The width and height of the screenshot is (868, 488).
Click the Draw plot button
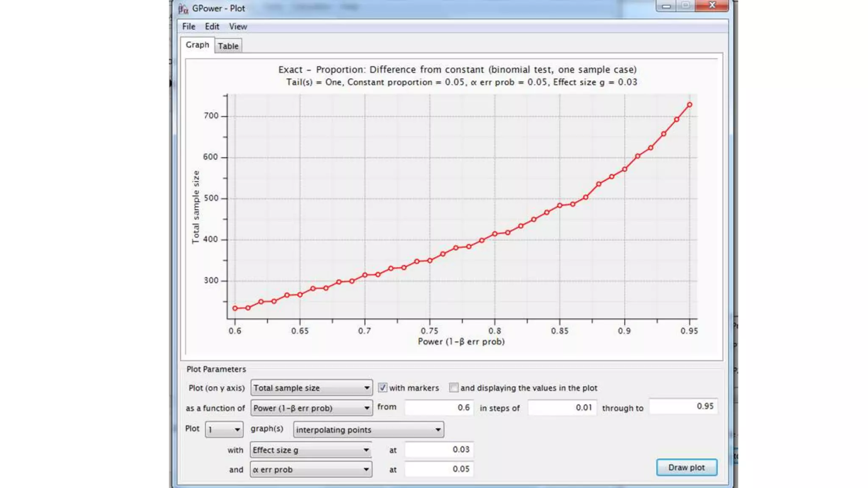tap(686, 467)
